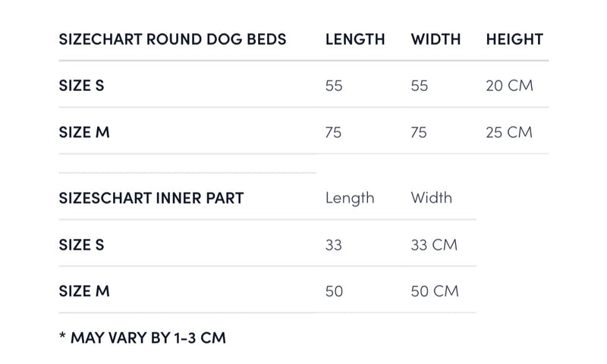Viewport: 607px width, 364px height.
Task: Select the lowercase Length header of inner part
Action: pyautogui.click(x=350, y=199)
